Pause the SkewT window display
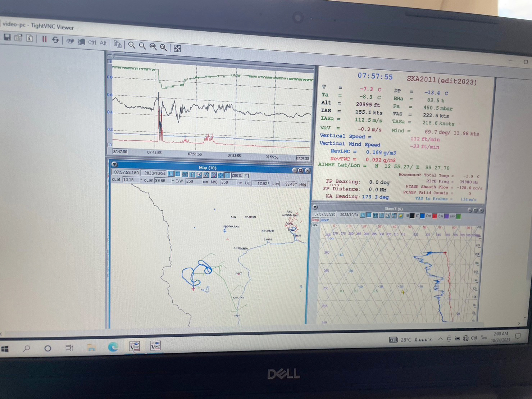The height and width of the screenshot is (399, 532). point(363,215)
